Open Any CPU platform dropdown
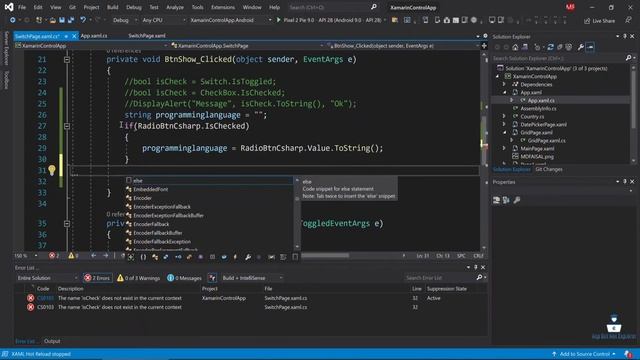Viewport: 640px width, 360px height. click(163, 20)
